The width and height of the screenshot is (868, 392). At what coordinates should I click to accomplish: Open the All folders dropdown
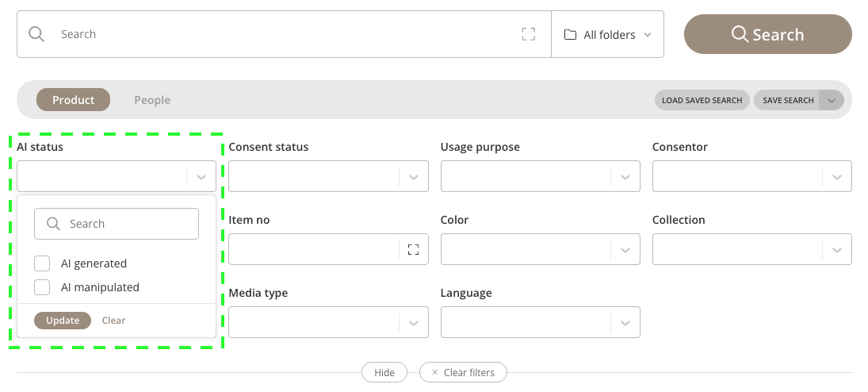[x=607, y=34]
